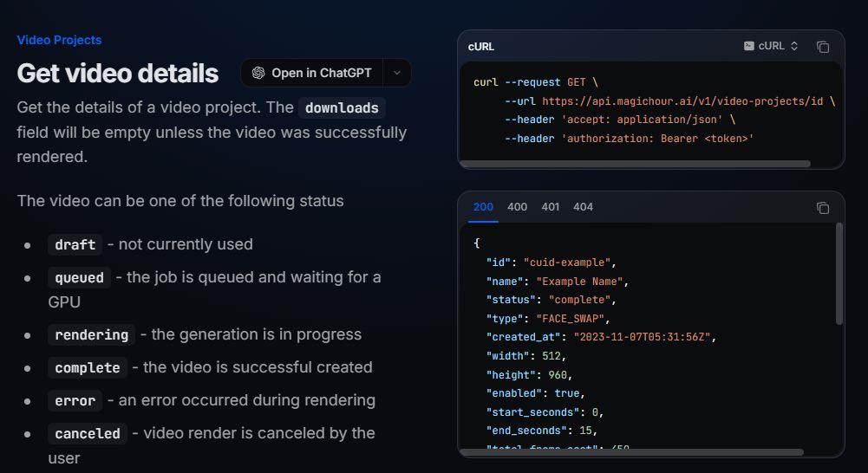Click the API URL in the cURL command
The height and width of the screenshot is (473, 868).
682,101
